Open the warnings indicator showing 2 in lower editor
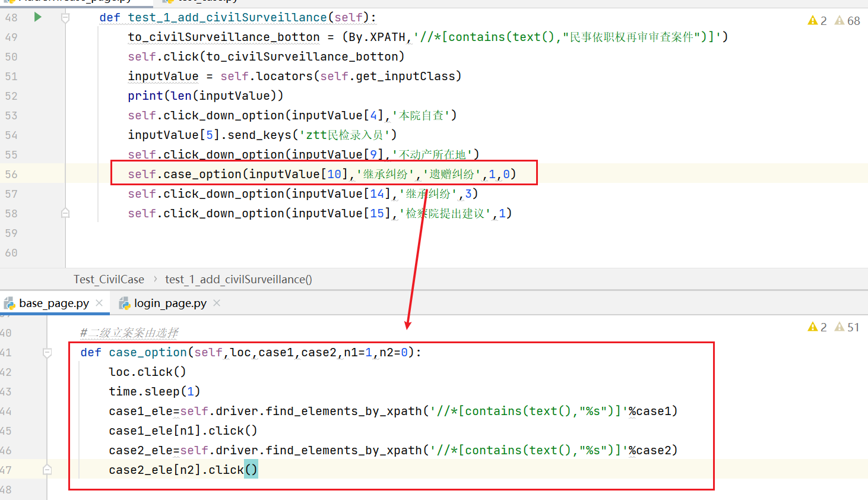 817,327
